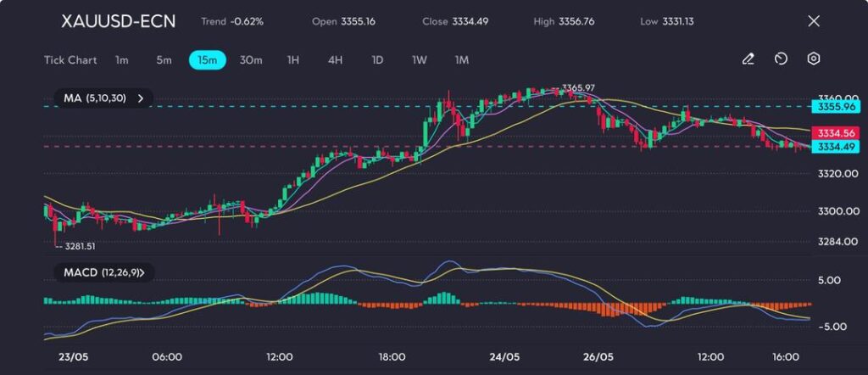Image resolution: width=868 pixels, height=375 pixels.
Task: Click the 3365.97 high price marker
Action: pos(577,88)
